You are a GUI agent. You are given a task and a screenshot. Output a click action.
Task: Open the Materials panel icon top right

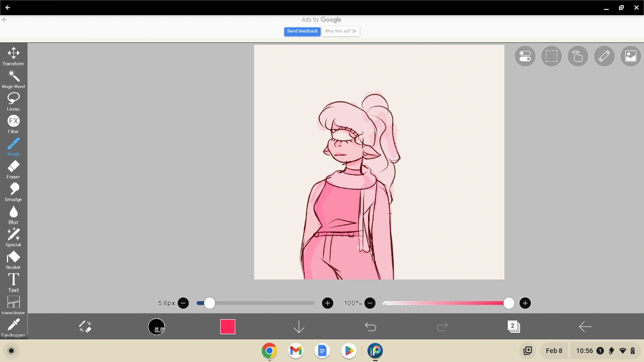(x=630, y=56)
